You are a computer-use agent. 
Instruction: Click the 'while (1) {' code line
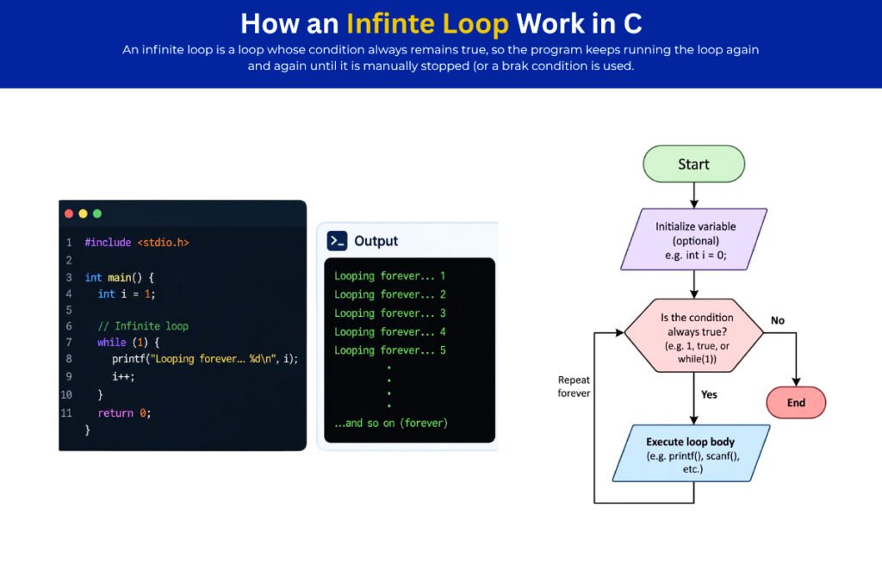click(128, 343)
